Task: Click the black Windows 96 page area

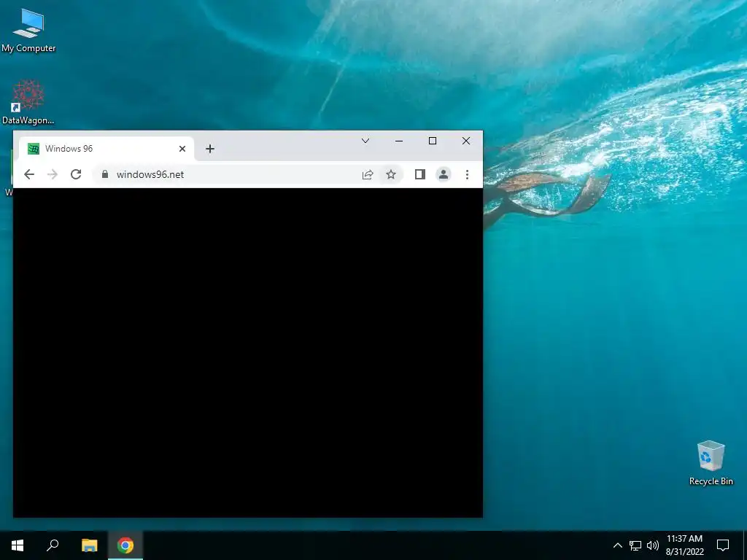Action: (248, 352)
